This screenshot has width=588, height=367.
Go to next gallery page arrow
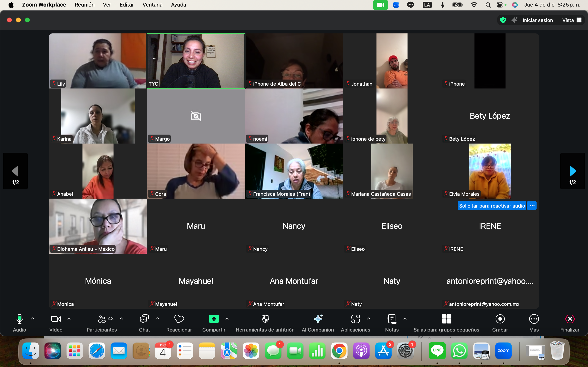click(572, 171)
